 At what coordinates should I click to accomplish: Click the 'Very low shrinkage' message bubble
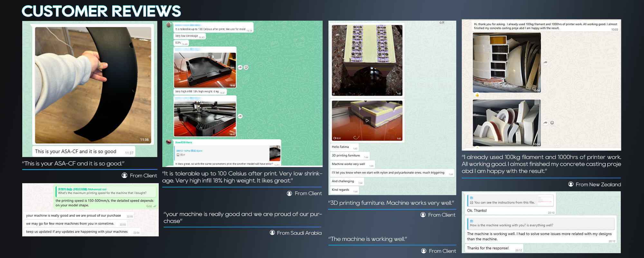[x=187, y=36]
